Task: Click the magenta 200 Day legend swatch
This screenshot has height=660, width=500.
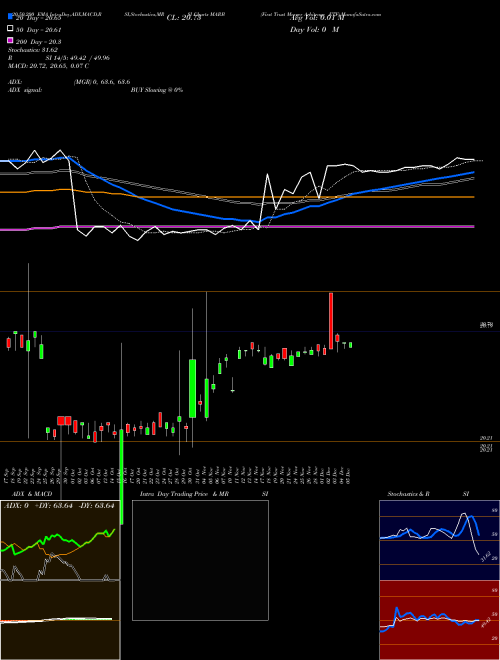Action: 10,40
